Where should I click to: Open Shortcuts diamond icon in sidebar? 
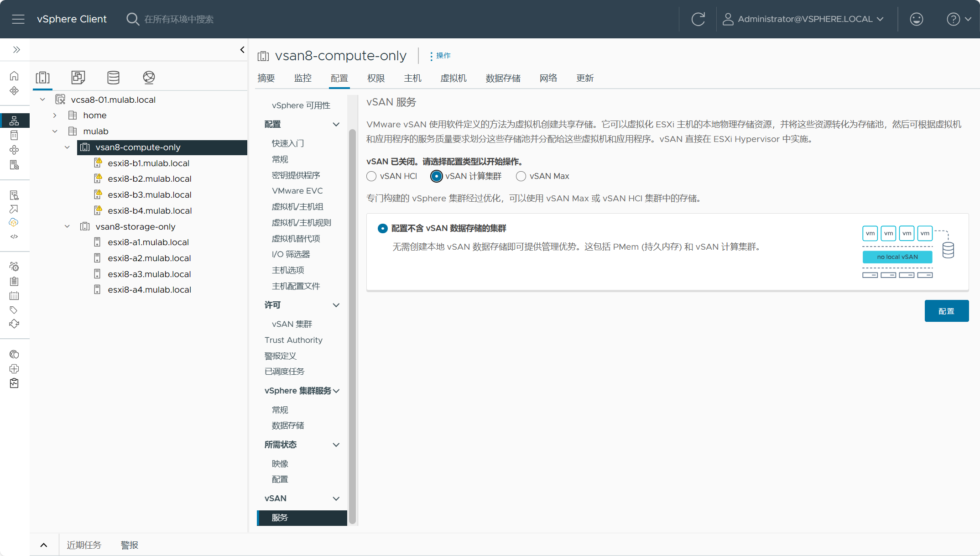[x=14, y=91]
